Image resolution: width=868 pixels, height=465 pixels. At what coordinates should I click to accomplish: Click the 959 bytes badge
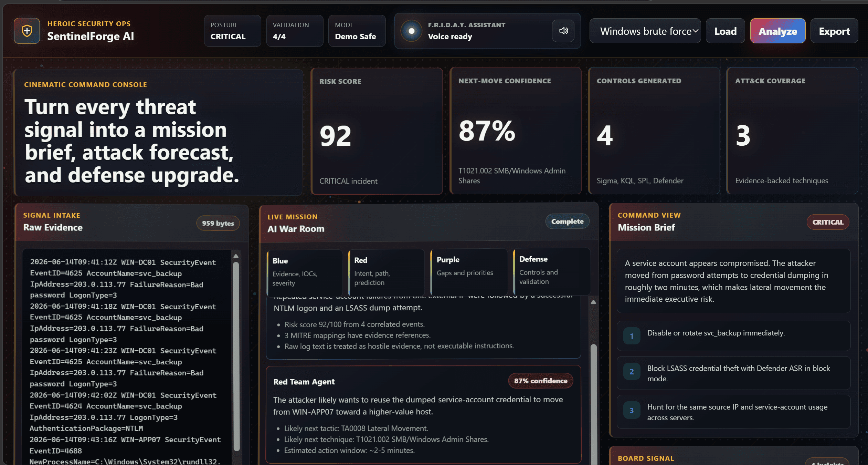pyautogui.click(x=218, y=223)
